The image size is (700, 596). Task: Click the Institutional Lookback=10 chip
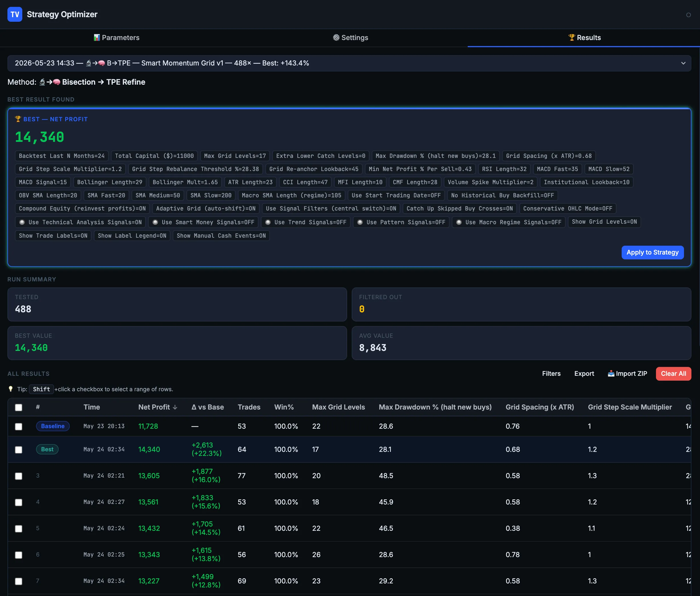tap(586, 182)
